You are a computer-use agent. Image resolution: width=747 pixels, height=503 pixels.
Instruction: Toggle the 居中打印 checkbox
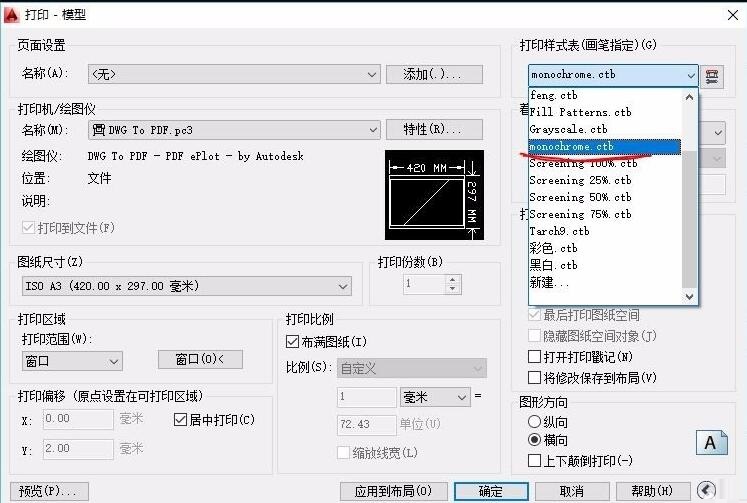tap(180, 420)
